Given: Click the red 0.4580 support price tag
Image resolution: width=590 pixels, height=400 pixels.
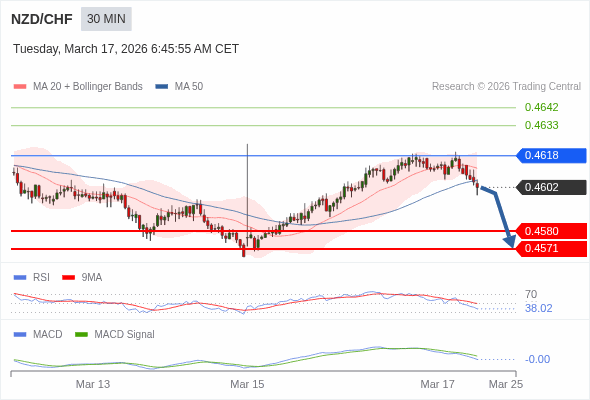Looking at the screenshot, I should click(x=551, y=231).
